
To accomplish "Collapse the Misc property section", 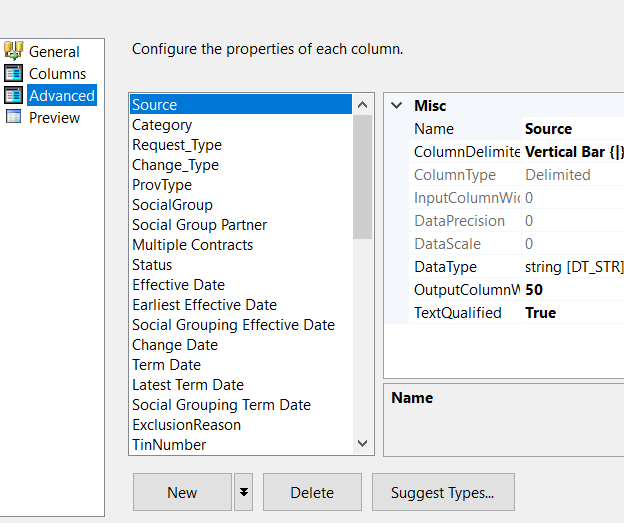I will pos(397,105).
